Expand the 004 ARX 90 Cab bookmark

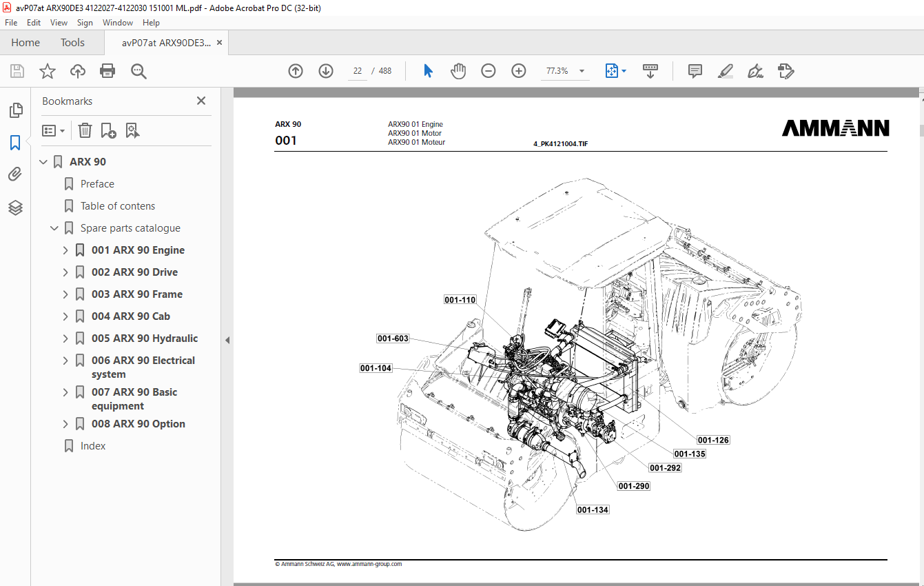point(65,316)
